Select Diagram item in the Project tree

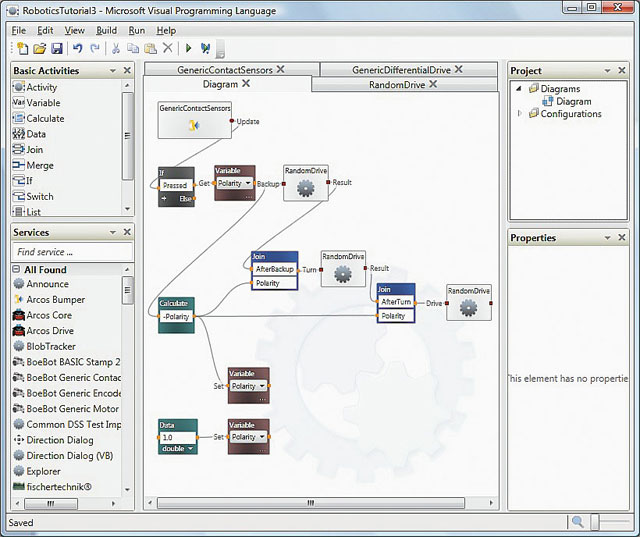click(x=572, y=101)
